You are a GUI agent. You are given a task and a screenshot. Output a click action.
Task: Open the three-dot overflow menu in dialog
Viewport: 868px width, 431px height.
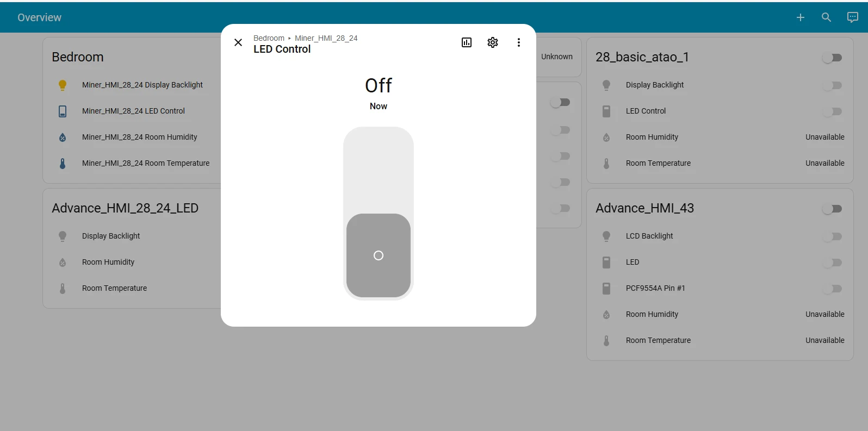click(x=519, y=42)
